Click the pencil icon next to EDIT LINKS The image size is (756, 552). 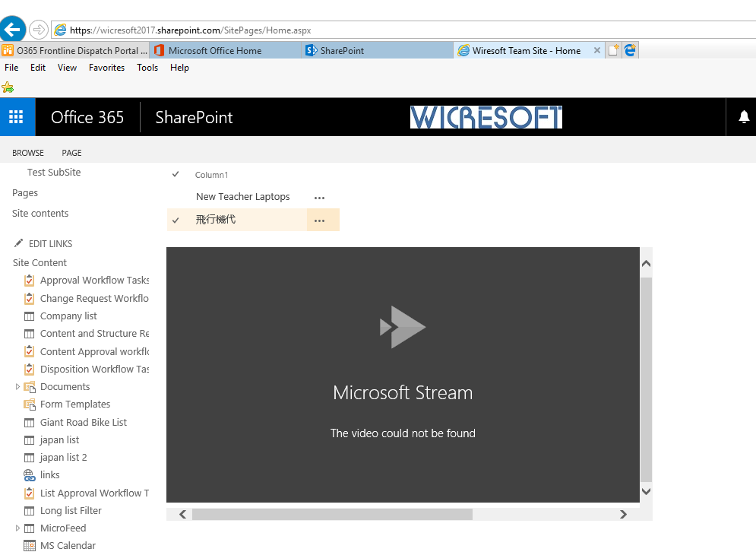pyautogui.click(x=18, y=243)
